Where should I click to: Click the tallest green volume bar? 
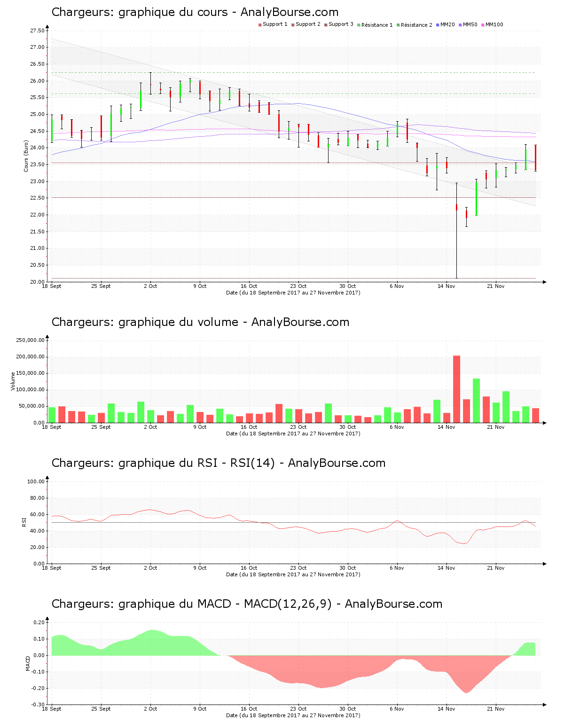coord(476,400)
